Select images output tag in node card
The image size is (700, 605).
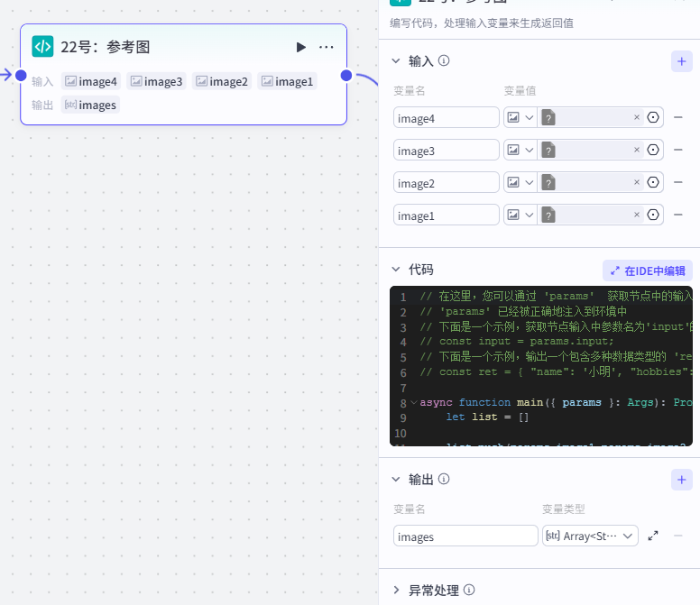click(90, 105)
